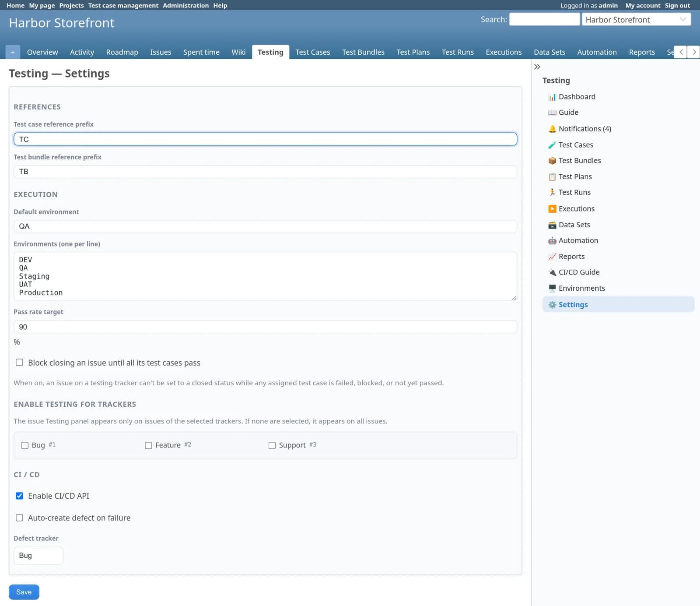700x606 pixels.
Task: Click the Settings gear icon in sidebar
Action: 552,305
